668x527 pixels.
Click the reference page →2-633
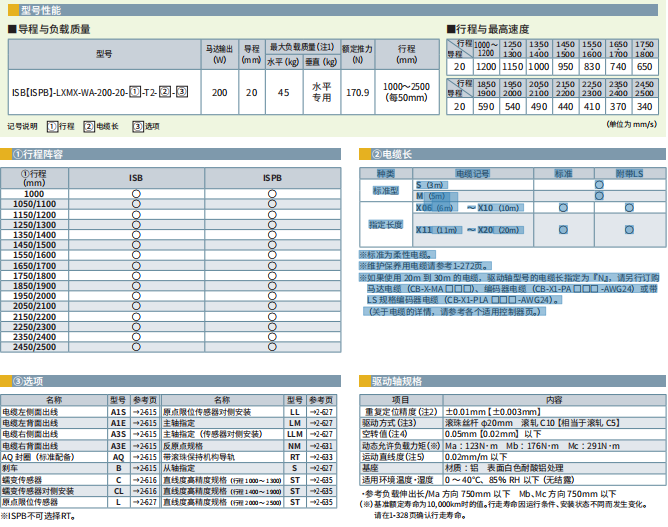[x=321, y=457]
